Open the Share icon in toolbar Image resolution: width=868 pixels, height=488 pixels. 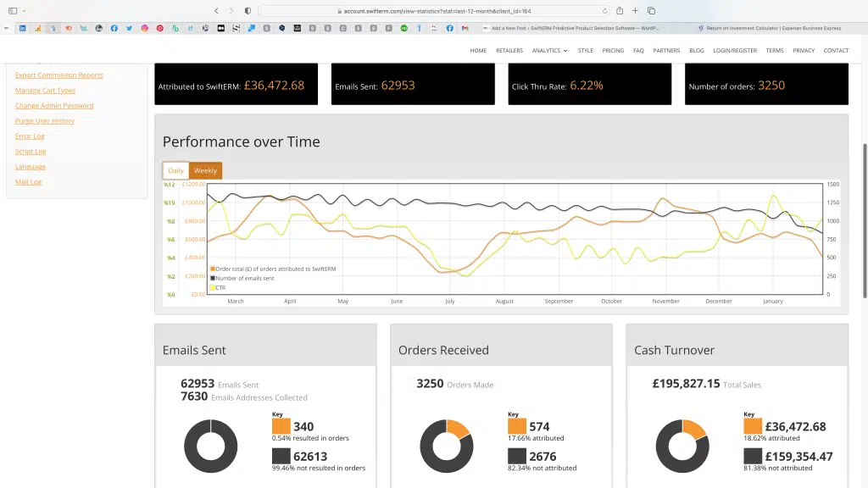(620, 10)
